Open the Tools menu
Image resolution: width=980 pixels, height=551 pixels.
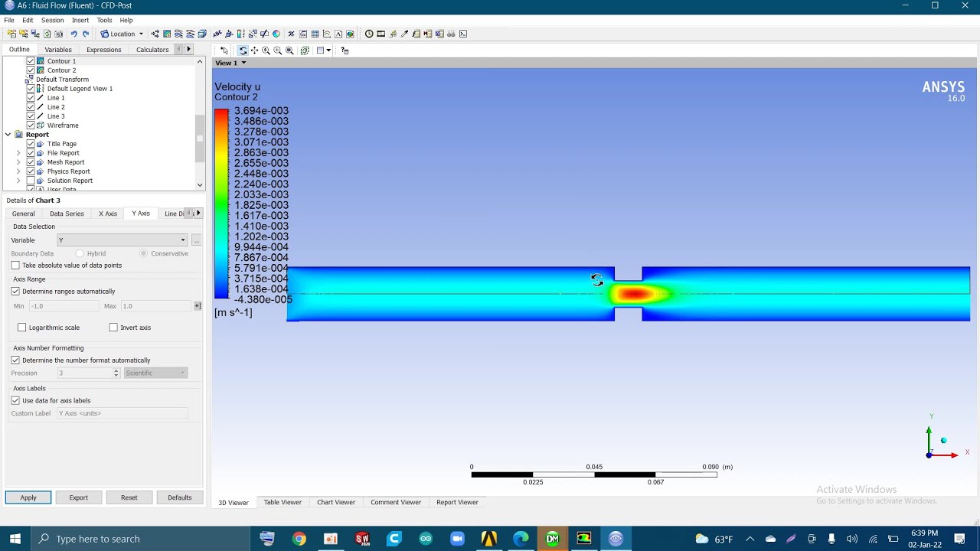click(104, 20)
